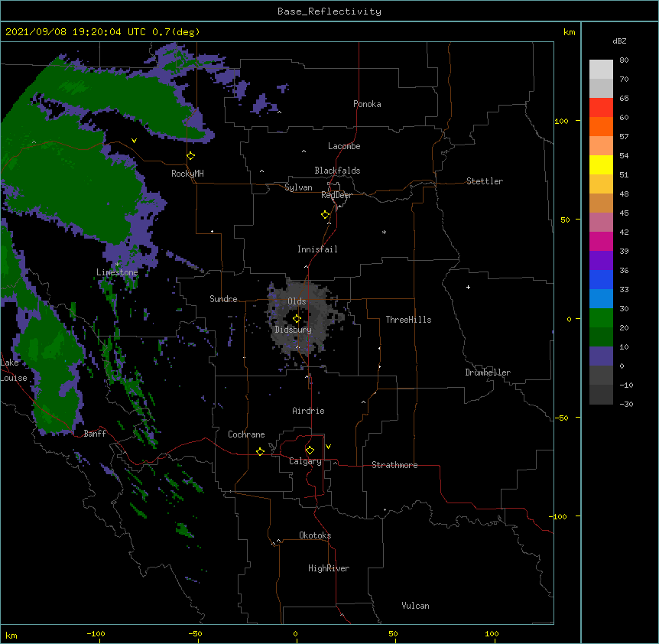Select the ThreeHills label
Image resolution: width=659 pixels, height=644 pixels.
pyautogui.click(x=408, y=320)
